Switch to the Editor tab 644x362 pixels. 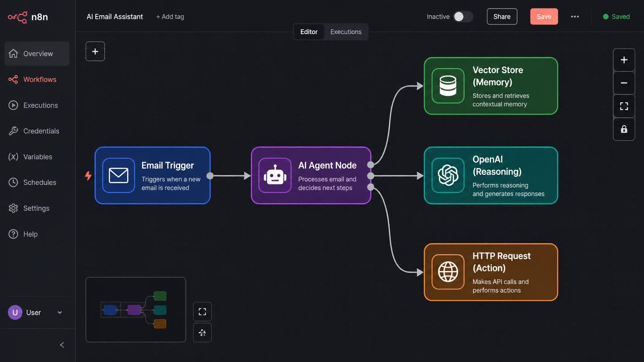(x=309, y=32)
